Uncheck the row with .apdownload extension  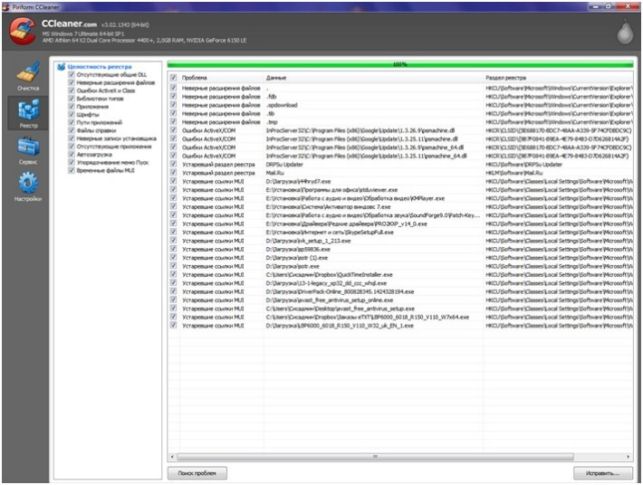click(173, 105)
